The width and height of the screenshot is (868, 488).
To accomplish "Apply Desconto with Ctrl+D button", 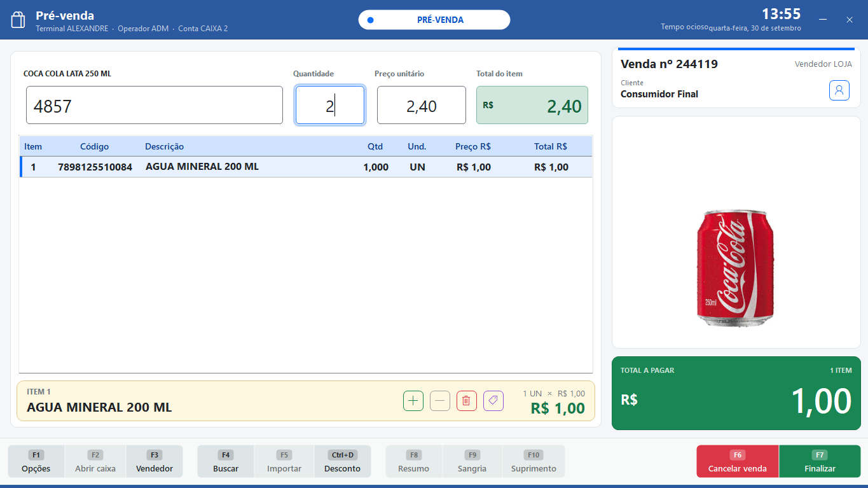I will point(342,462).
